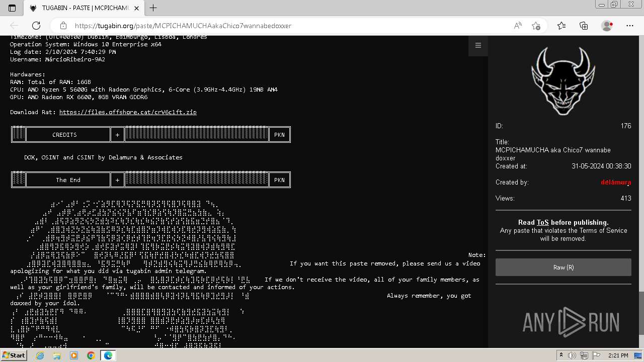Click the first PKN box in CREDITS row
Screen dimensions: 644x362
click(x=280, y=135)
